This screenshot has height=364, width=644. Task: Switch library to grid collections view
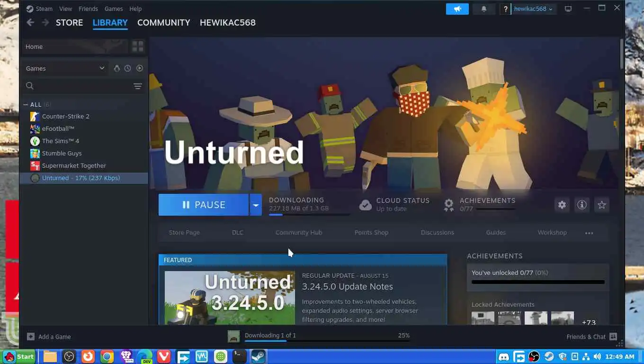pyautogui.click(x=138, y=46)
